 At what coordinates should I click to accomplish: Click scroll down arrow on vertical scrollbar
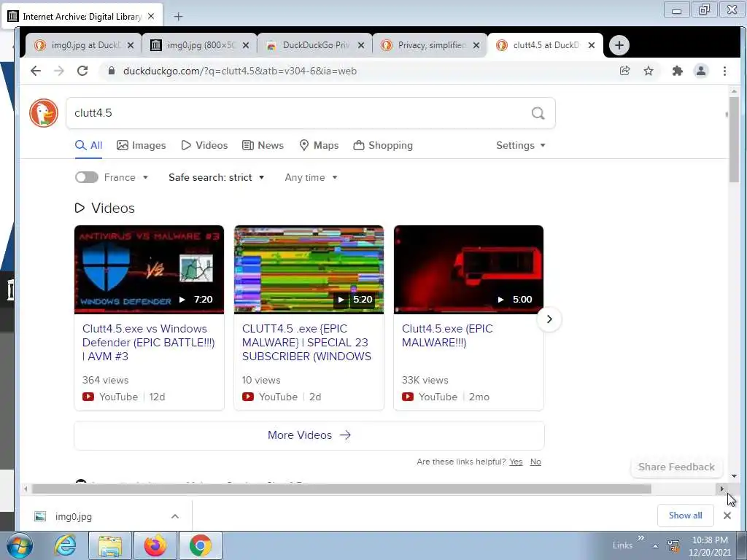734,475
